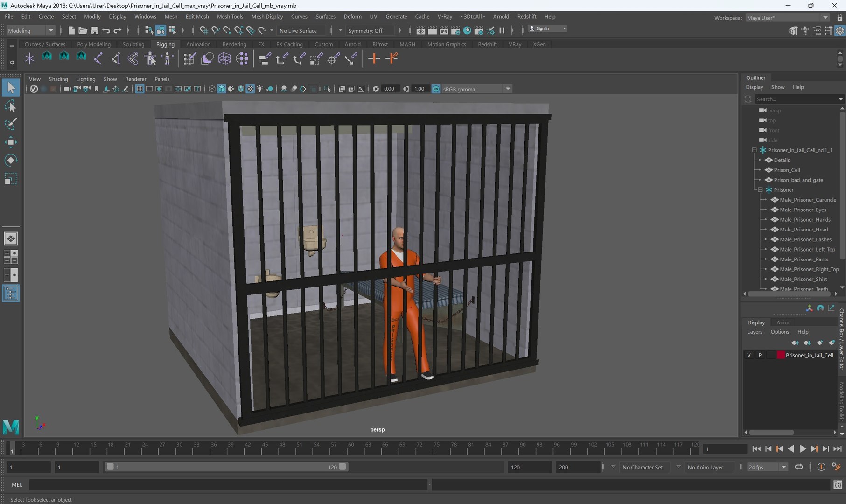Screen dimensions: 846x504
Task: Open the 24 fps frame rate dropdown
Action: 767,467
